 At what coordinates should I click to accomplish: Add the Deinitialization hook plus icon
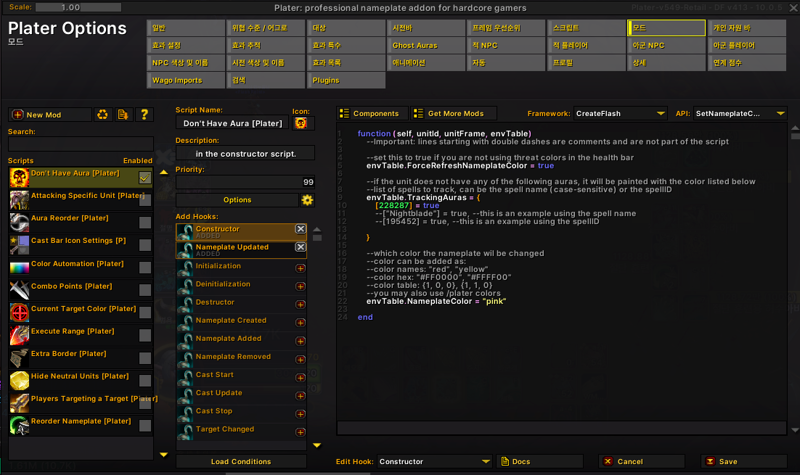pos(301,287)
